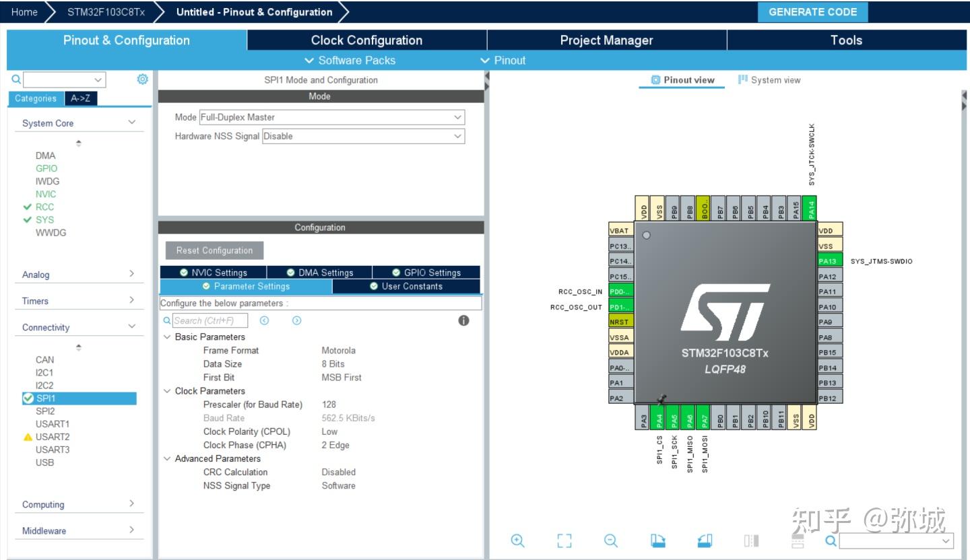The height and width of the screenshot is (560, 970).
Task: Collapse Advanced Parameters group
Action: [x=167, y=458]
